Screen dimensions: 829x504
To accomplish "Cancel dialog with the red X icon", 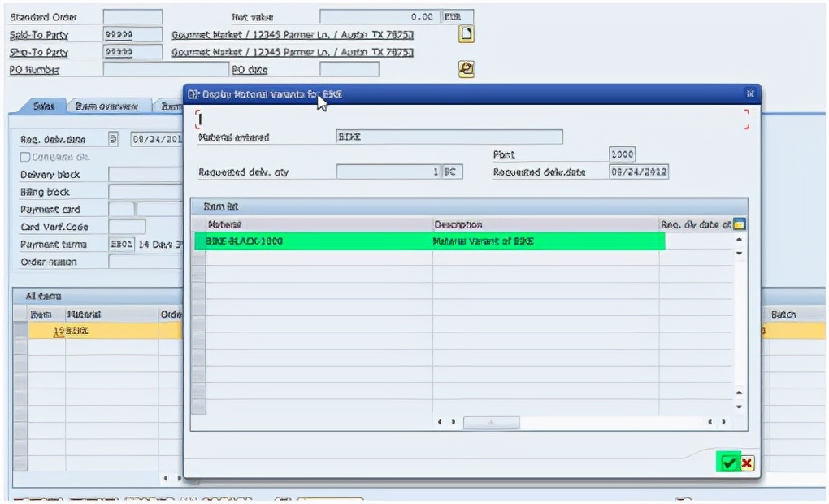I will (746, 463).
